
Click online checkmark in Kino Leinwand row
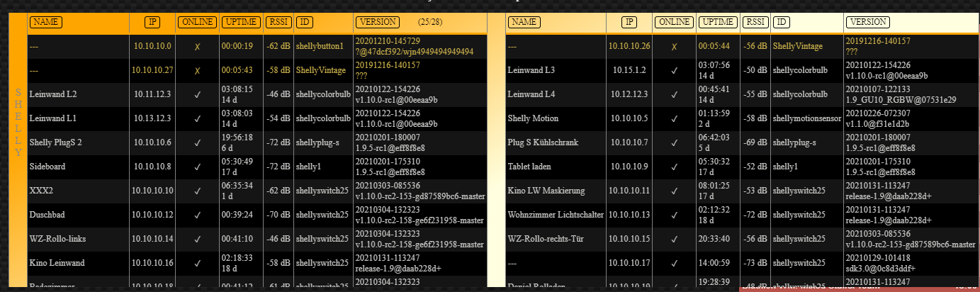(197, 263)
